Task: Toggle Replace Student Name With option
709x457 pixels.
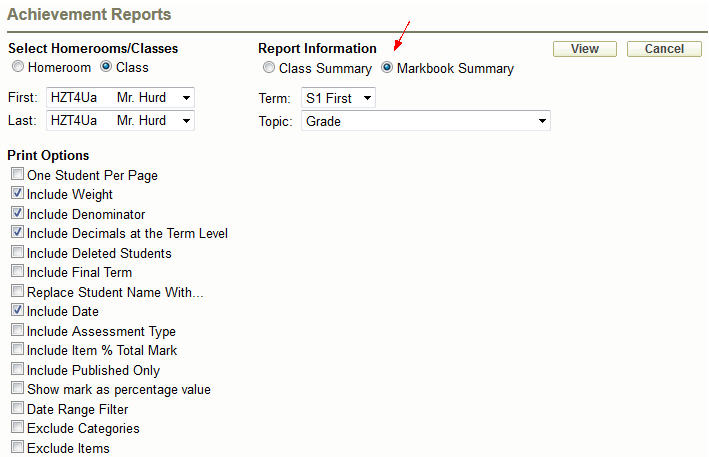Action: coord(18,292)
